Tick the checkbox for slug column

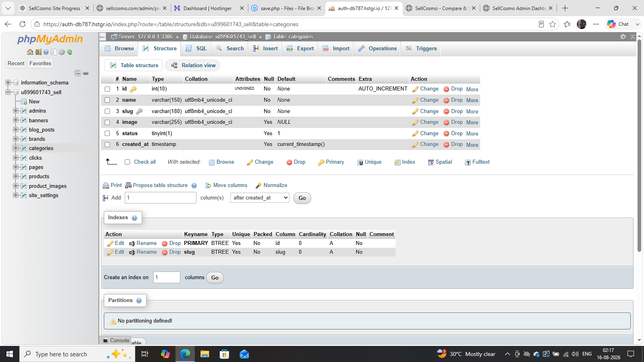[x=107, y=111]
